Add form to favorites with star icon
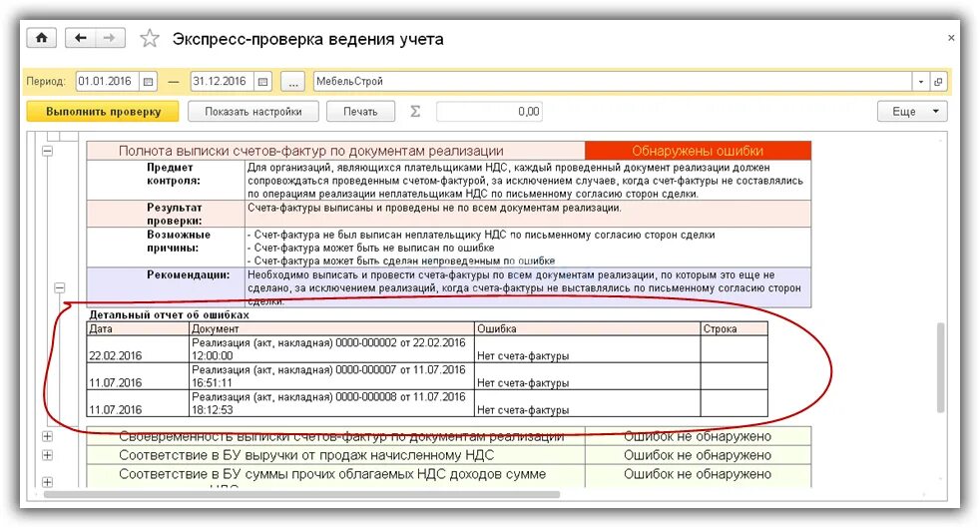The width and height of the screenshot is (980, 528). click(x=150, y=39)
